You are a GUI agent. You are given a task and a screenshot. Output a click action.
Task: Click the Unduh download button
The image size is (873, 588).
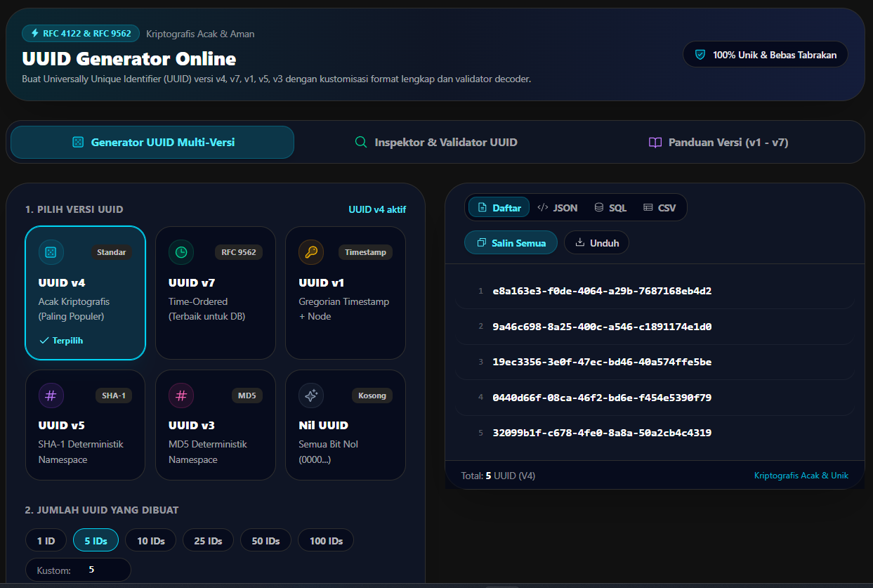(x=596, y=242)
